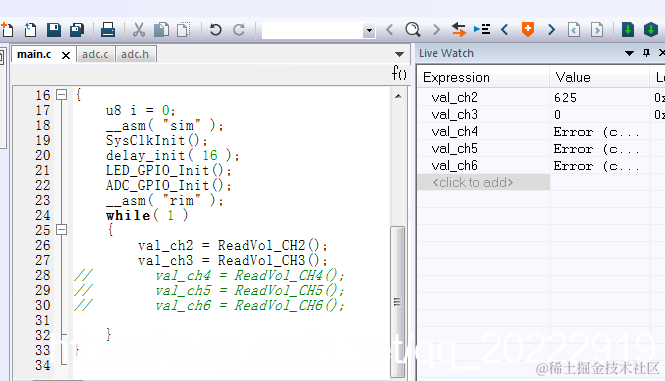The height and width of the screenshot is (381, 665).
Task: Open the quick search dropdown arrow
Action: pyautogui.click(x=369, y=30)
